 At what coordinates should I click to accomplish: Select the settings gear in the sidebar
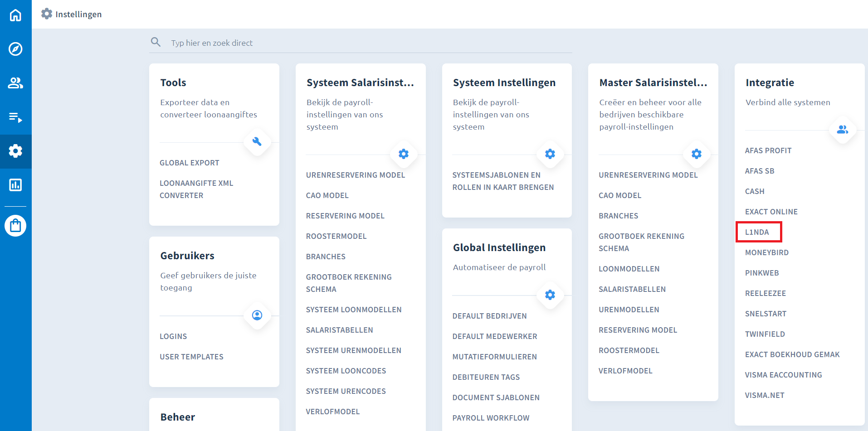click(15, 151)
